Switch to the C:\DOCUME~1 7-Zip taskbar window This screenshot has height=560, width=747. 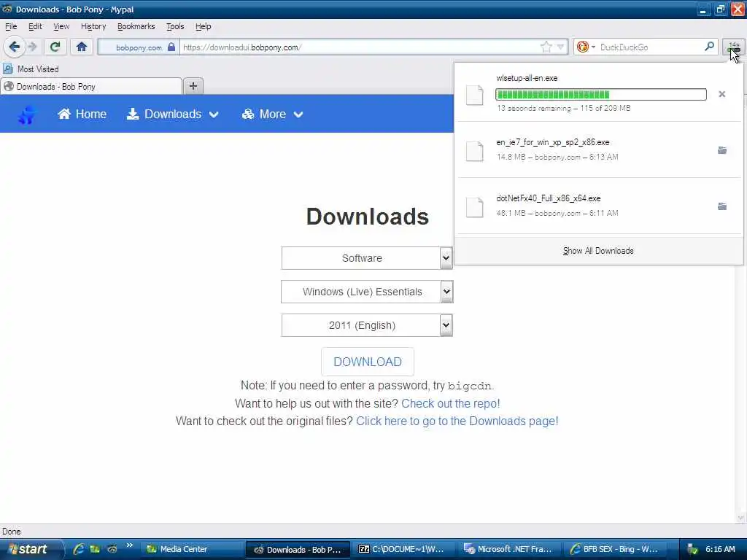point(403,550)
